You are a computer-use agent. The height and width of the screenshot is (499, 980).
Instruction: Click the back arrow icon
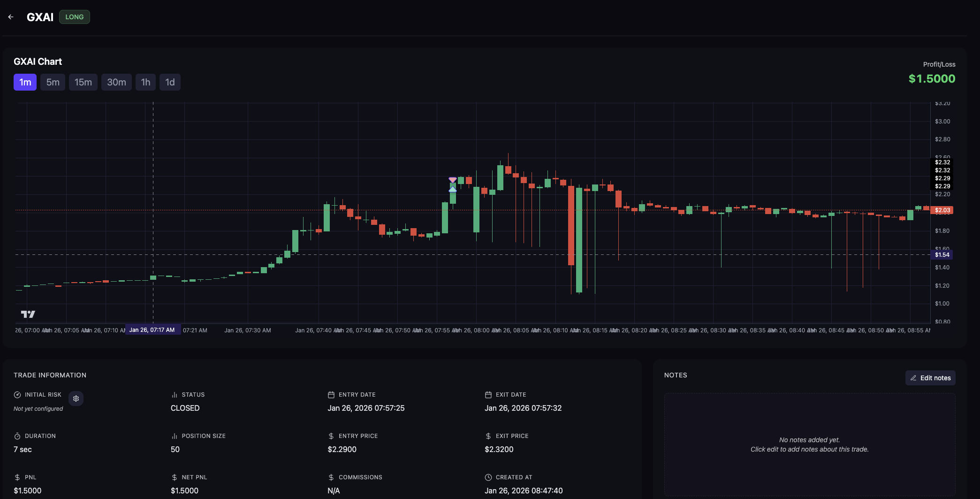click(x=11, y=17)
